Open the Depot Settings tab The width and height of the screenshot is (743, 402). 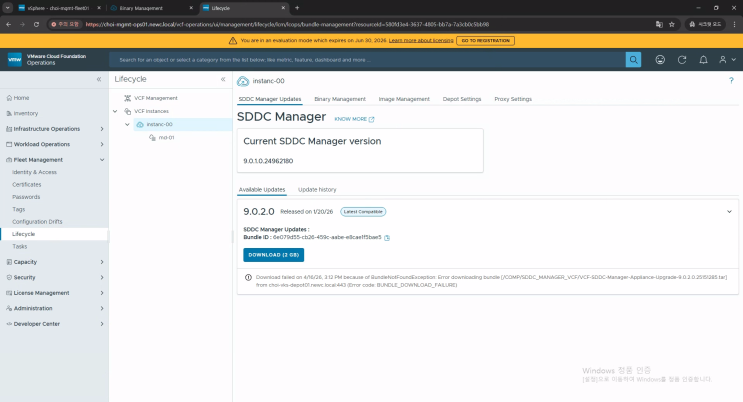[462, 99]
